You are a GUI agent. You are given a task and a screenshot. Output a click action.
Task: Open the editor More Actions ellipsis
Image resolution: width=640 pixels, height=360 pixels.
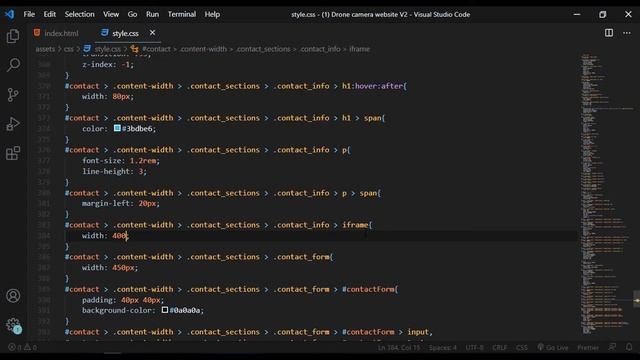627,33
